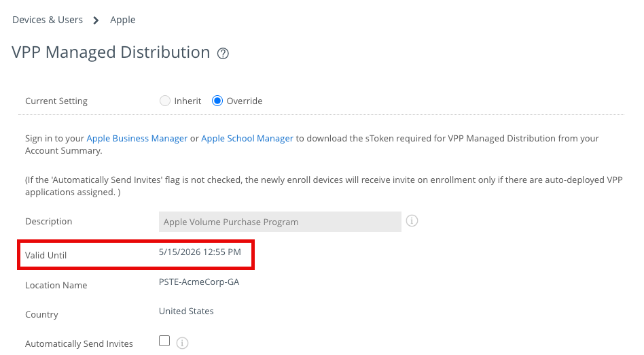Click the United States country value
The width and height of the screenshot is (644, 355).
point(186,311)
